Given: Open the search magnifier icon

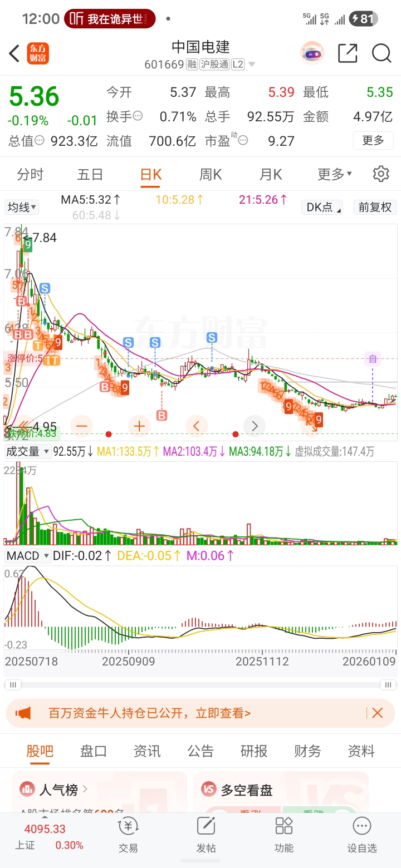Looking at the screenshot, I should point(382,53).
